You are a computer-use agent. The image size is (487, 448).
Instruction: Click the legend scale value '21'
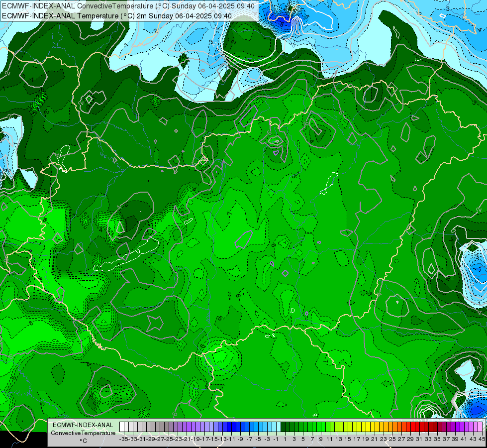(x=374, y=440)
